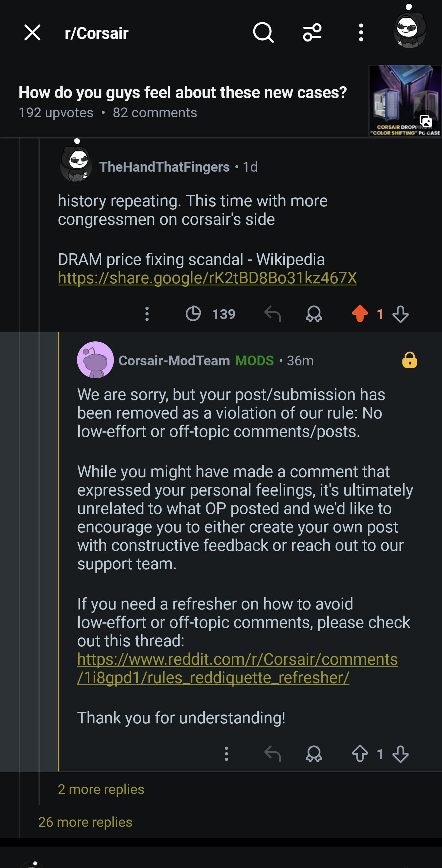Open the Corsair case post thumbnail

pyautogui.click(x=405, y=101)
